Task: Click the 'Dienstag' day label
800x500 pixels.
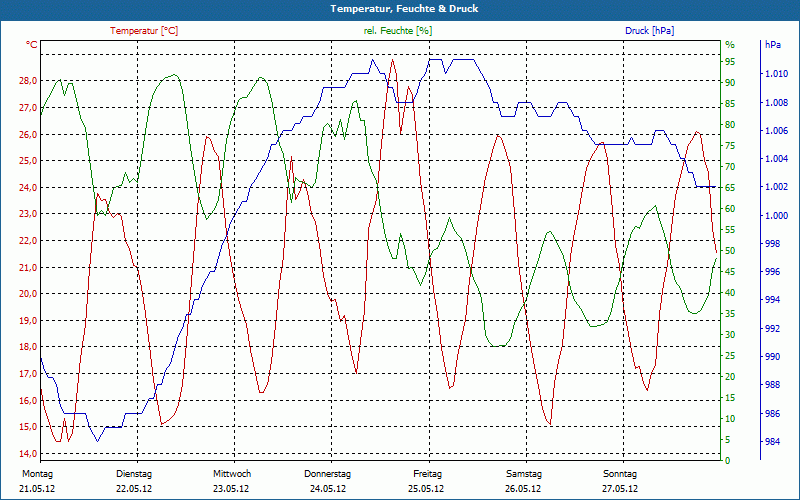Action: click(x=134, y=474)
